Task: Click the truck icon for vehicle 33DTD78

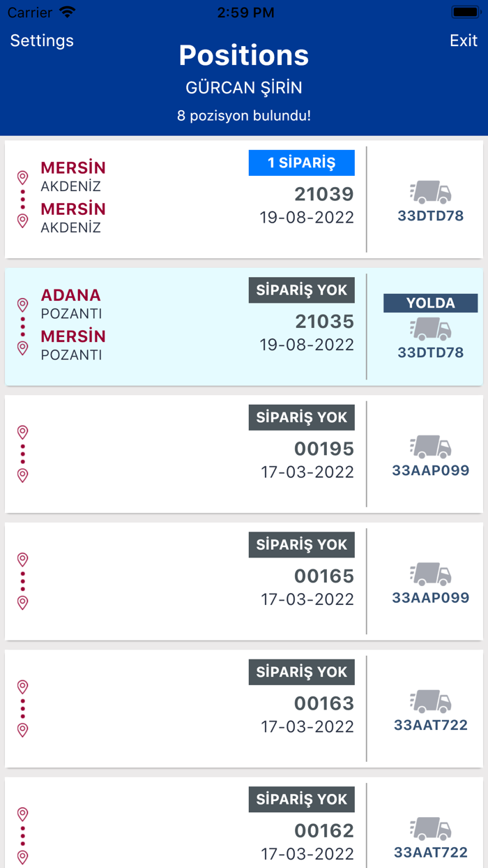Action: (x=430, y=190)
